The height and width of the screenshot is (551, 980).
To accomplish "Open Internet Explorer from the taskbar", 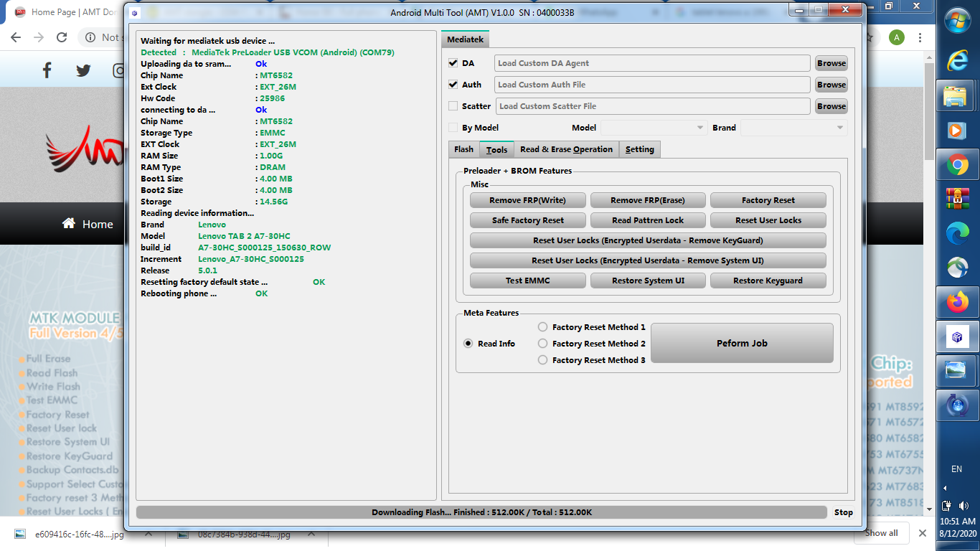I will (957, 60).
